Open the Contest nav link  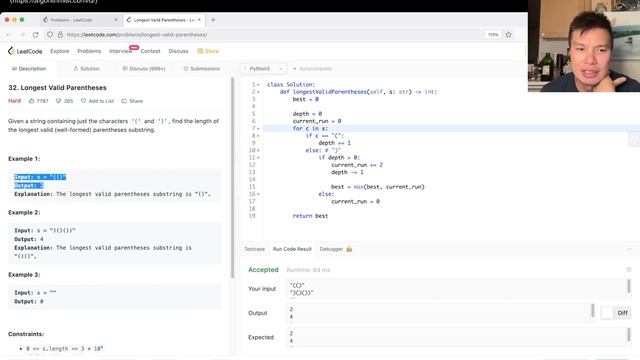150,51
